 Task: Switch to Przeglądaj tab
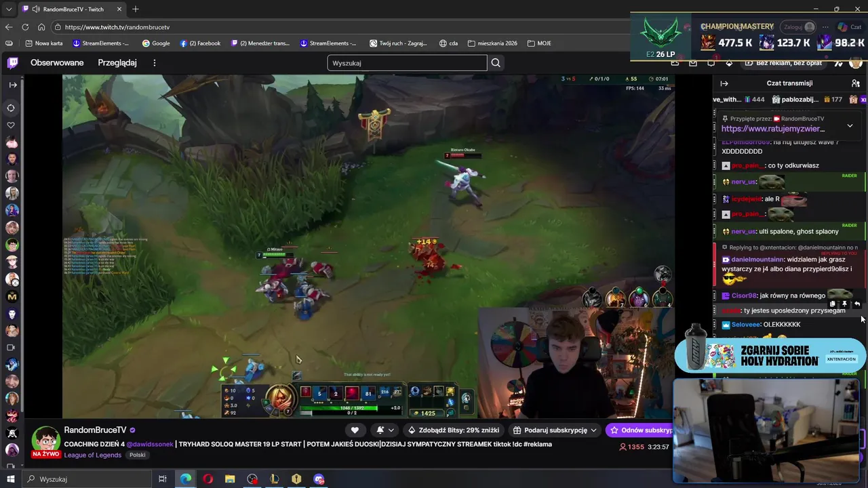pos(117,63)
